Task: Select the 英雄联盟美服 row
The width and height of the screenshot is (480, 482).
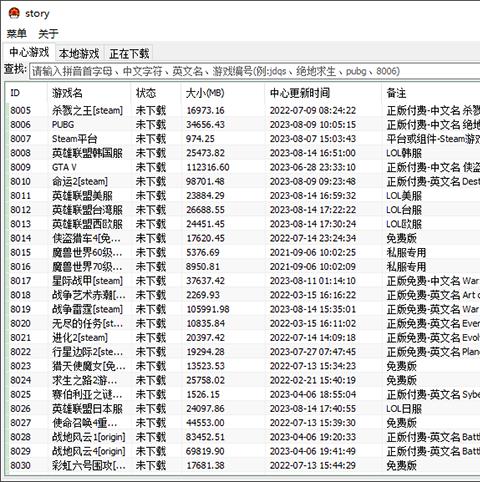Action: [x=243, y=196]
